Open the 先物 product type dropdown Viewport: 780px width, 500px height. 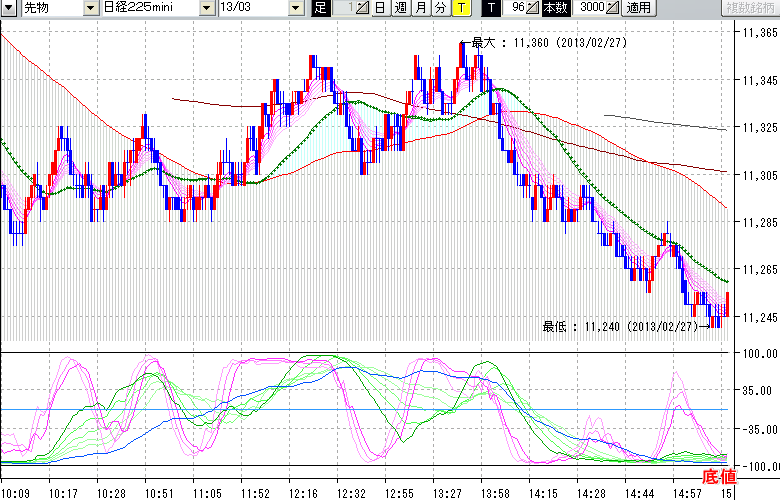coord(91,8)
